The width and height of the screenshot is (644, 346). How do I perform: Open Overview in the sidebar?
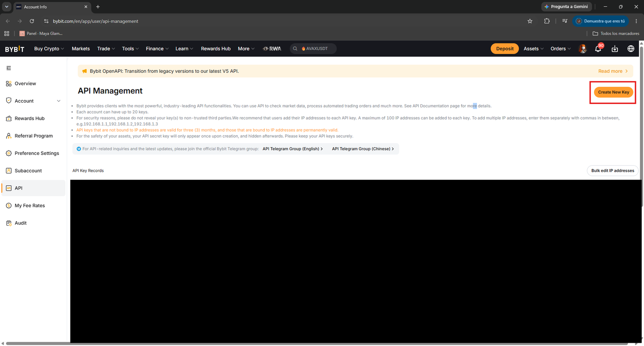(33, 84)
